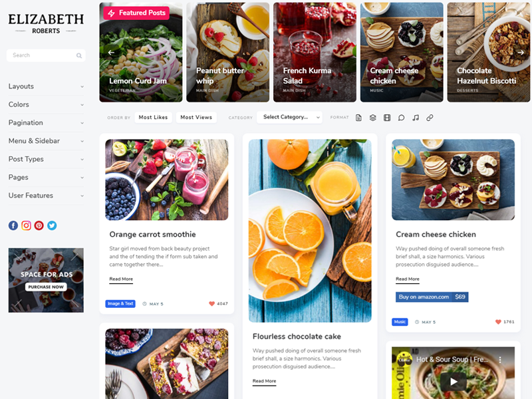Expand the Layouts sidebar menu

[46, 86]
